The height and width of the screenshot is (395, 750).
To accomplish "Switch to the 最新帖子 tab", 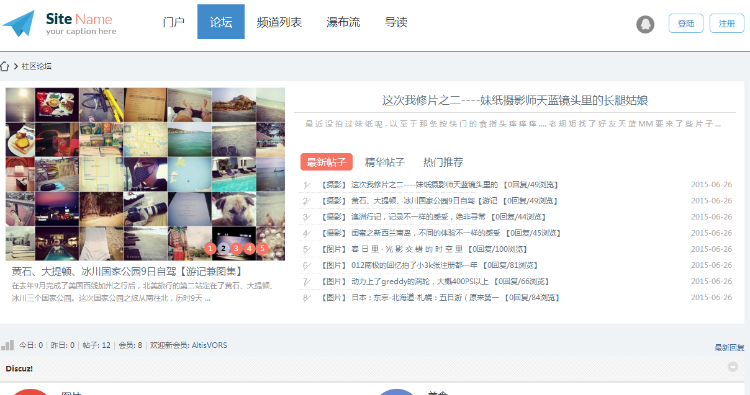I will pos(327,162).
